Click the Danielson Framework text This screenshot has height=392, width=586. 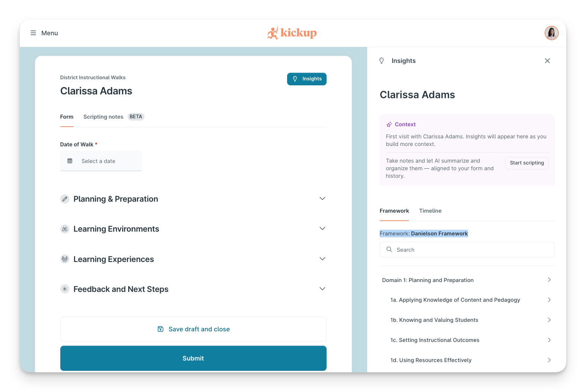(x=439, y=234)
